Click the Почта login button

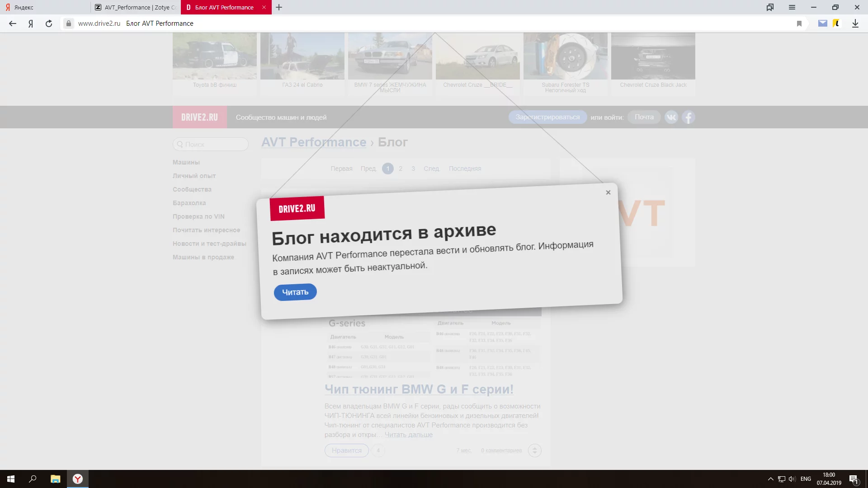click(644, 117)
